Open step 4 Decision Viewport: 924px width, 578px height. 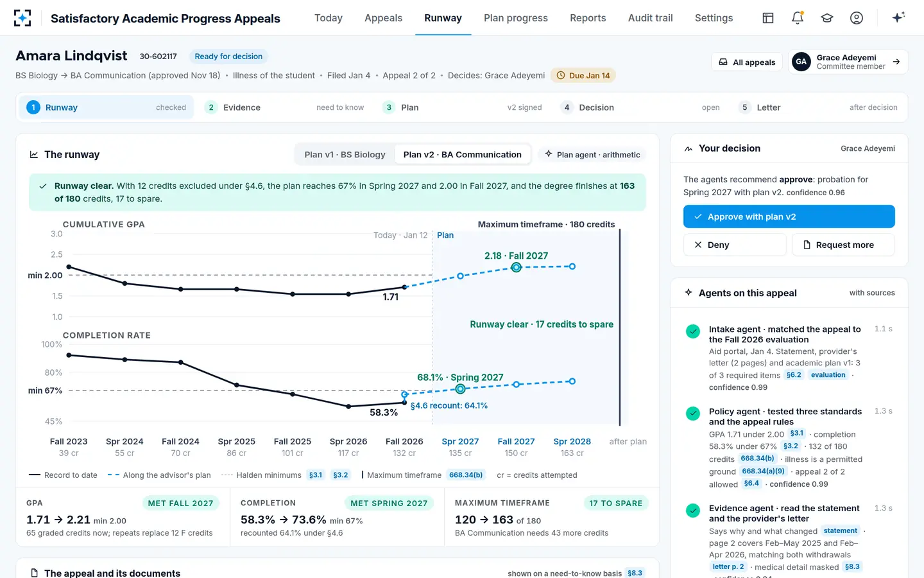[642, 107]
